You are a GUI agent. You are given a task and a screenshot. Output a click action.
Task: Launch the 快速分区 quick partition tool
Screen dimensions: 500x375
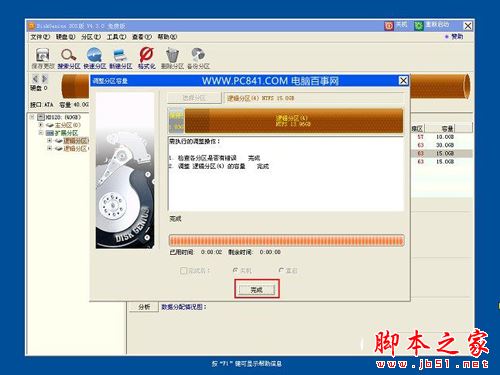point(94,55)
